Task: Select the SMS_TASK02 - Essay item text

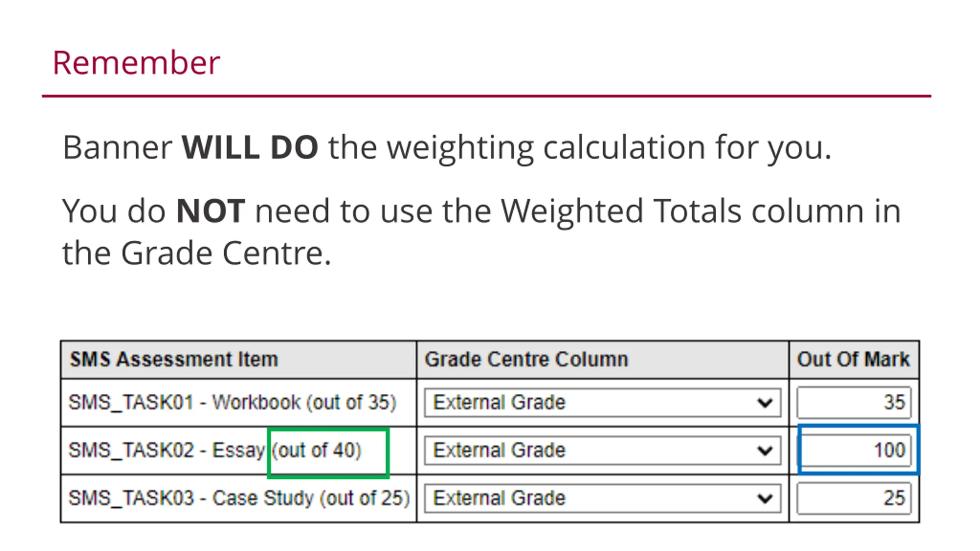Action: click(167, 450)
